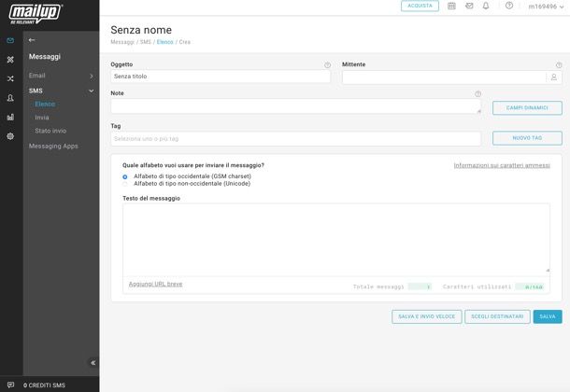Click the notifications bell icon
570x392 pixels.
[x=486, y=6]
